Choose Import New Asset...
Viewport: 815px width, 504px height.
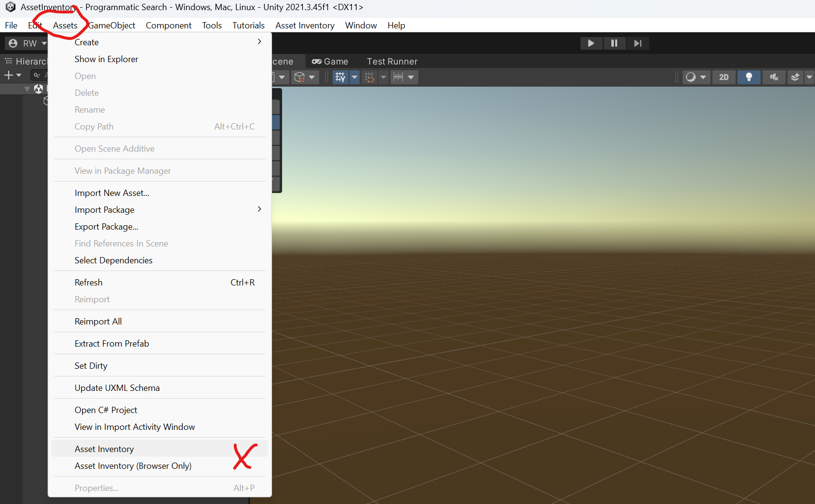point(160,193)
